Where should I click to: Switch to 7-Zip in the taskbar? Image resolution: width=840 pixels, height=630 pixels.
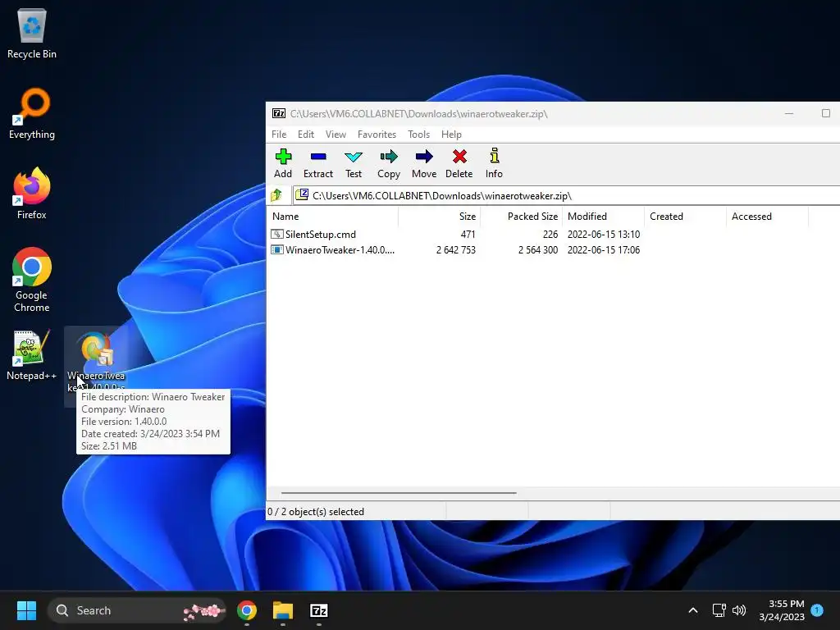click(319, 610)
